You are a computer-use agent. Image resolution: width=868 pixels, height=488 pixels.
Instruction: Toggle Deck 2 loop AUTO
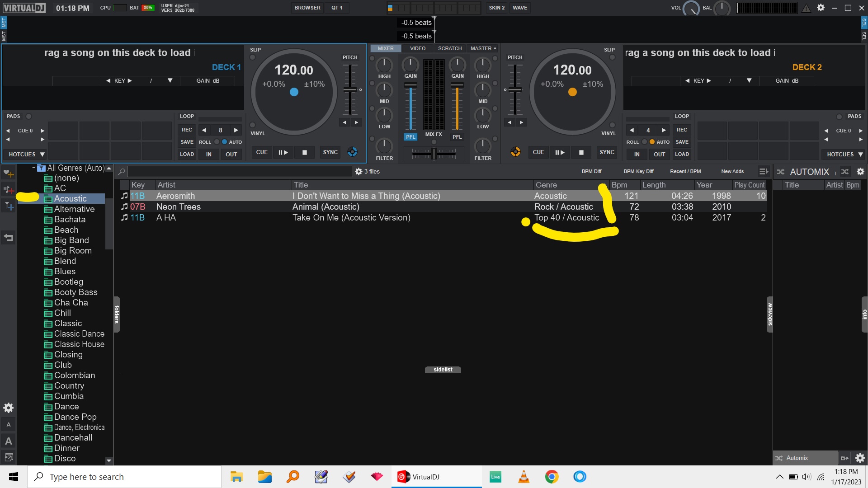tap(652, 142)
